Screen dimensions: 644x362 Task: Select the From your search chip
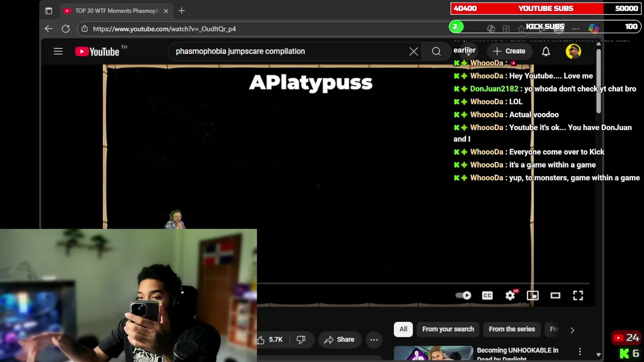tap(448, 329)
